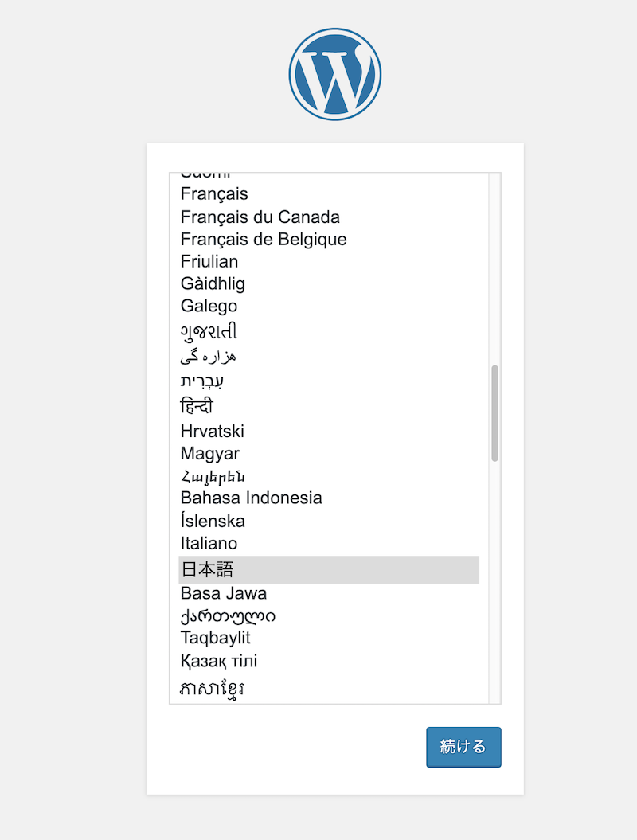Select the Hindi हिन्दी option
This screenshot has height=840, width=637.
pos(197,407)
